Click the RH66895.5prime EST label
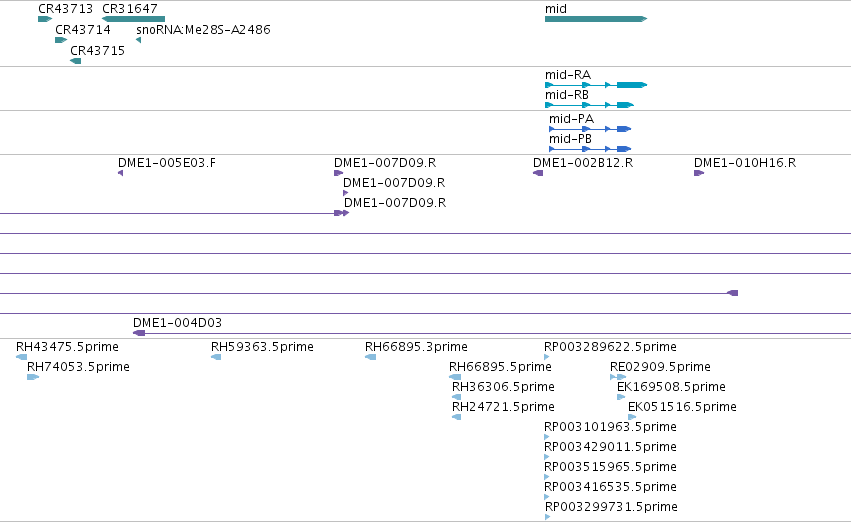 500,367
